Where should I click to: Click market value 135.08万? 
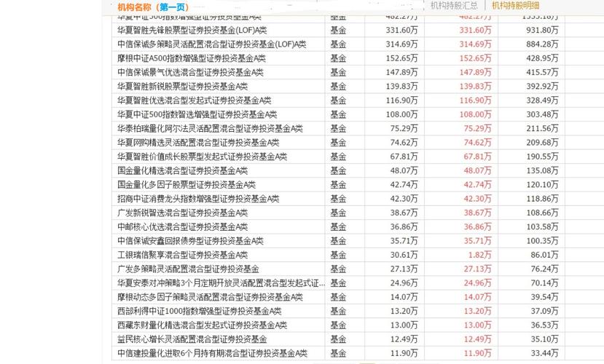[542, 170]
